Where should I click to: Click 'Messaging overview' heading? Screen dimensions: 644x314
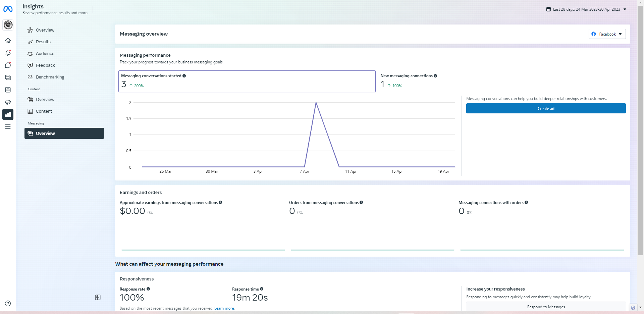tap(144, 34)
